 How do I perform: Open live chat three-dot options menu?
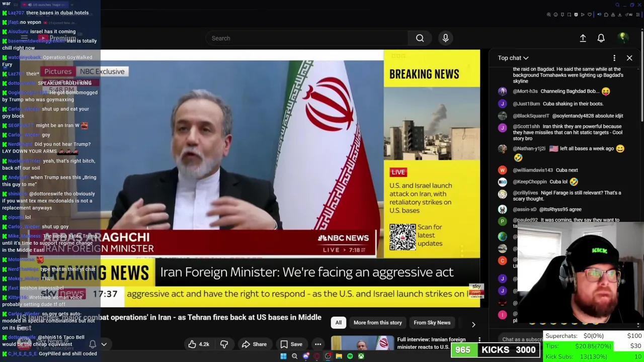pyautogui.click(x=614, y=58)
